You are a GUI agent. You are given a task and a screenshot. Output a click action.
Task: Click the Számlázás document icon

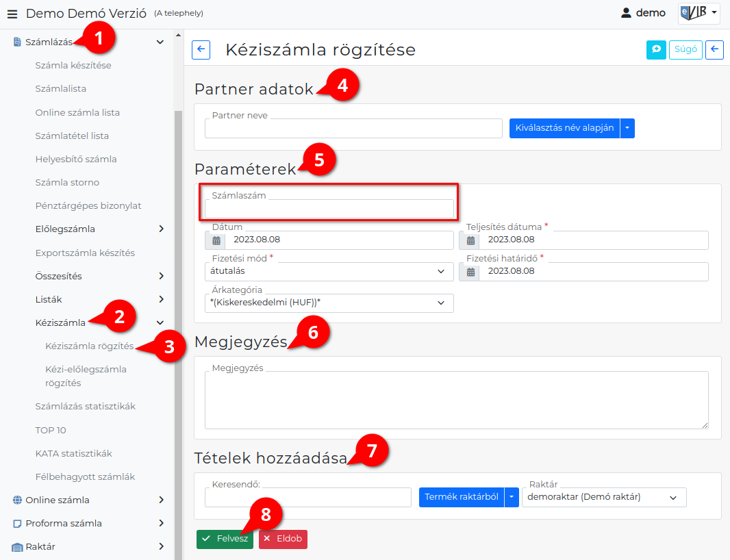pos(17,42)
